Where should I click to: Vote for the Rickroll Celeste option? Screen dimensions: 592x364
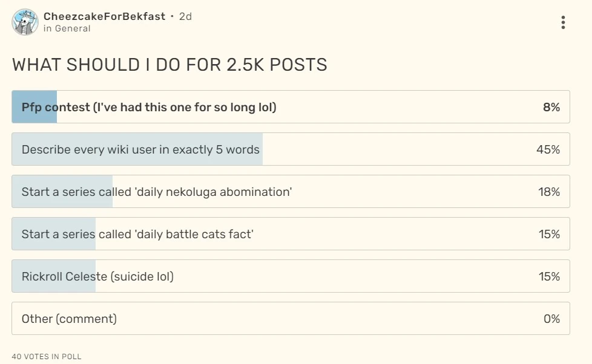[291, 276]
